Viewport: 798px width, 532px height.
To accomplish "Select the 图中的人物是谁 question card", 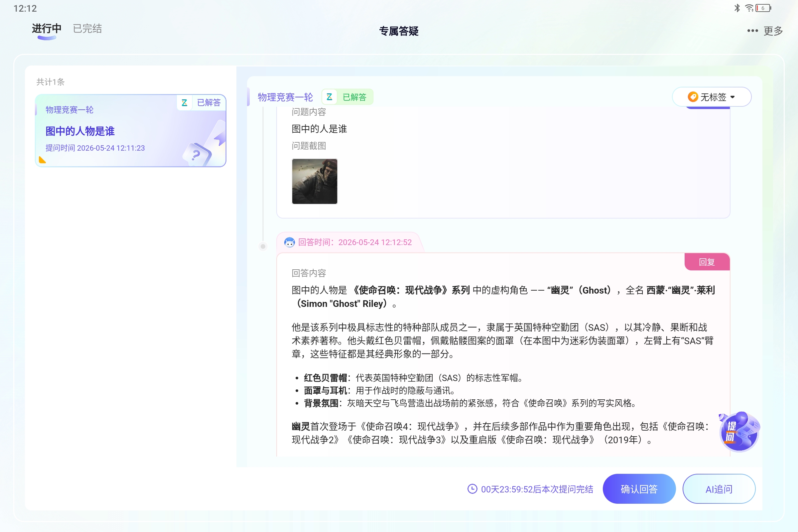I will click(131, 131).
